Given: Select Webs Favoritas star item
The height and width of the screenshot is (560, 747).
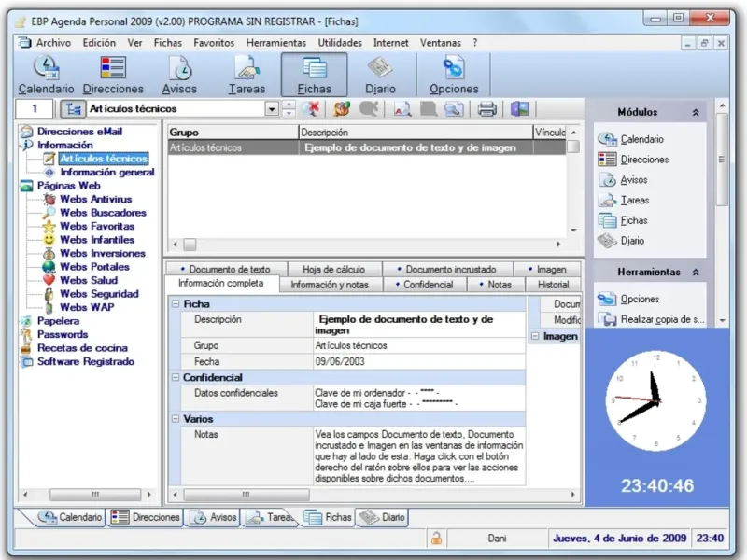Looking at the screenshot, I should (97, 226).
